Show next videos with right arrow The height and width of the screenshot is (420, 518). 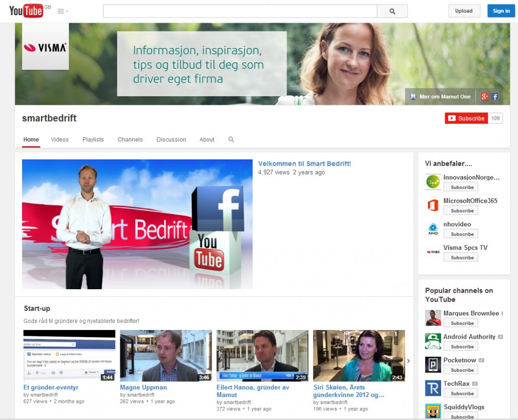[x=409, y=361]
